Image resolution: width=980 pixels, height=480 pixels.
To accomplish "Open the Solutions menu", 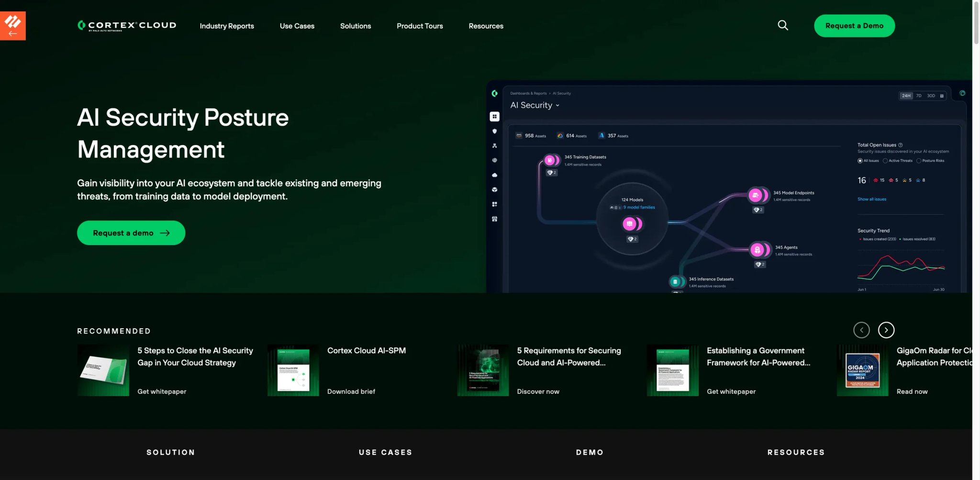I will pos(356,26).
